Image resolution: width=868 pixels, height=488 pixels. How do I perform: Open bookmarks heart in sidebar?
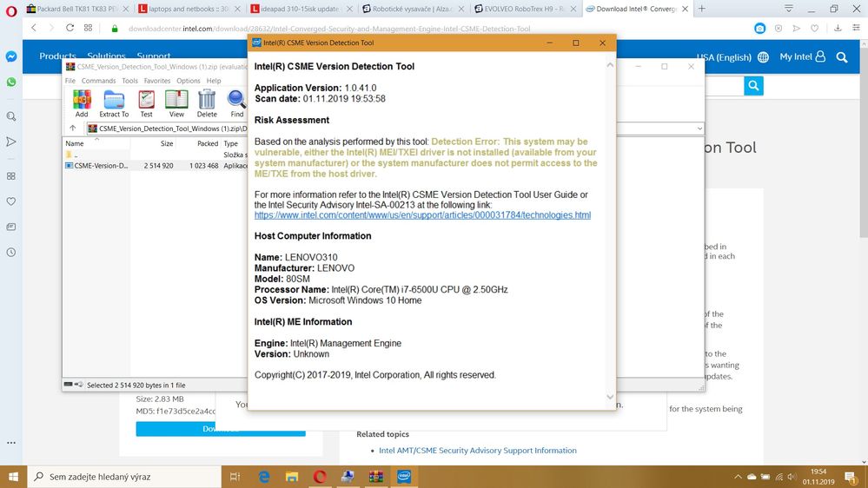(11, 201)
